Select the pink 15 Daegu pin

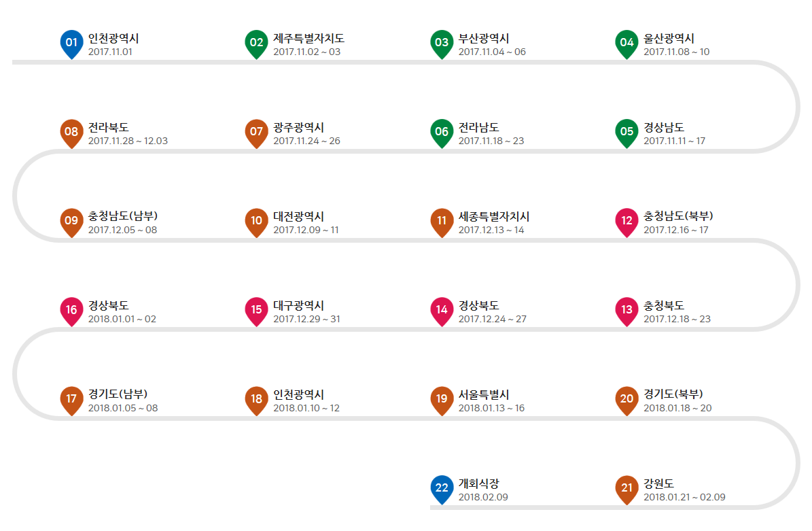[256, 310]
